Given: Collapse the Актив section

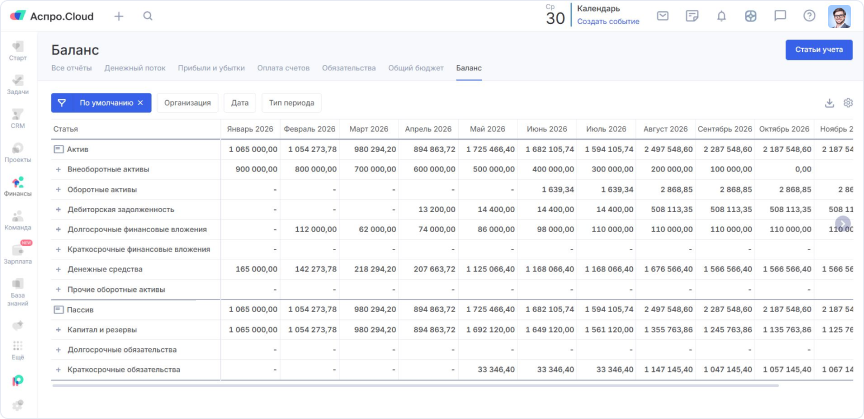Looking at the screenshot, I should tap(58, 149).
